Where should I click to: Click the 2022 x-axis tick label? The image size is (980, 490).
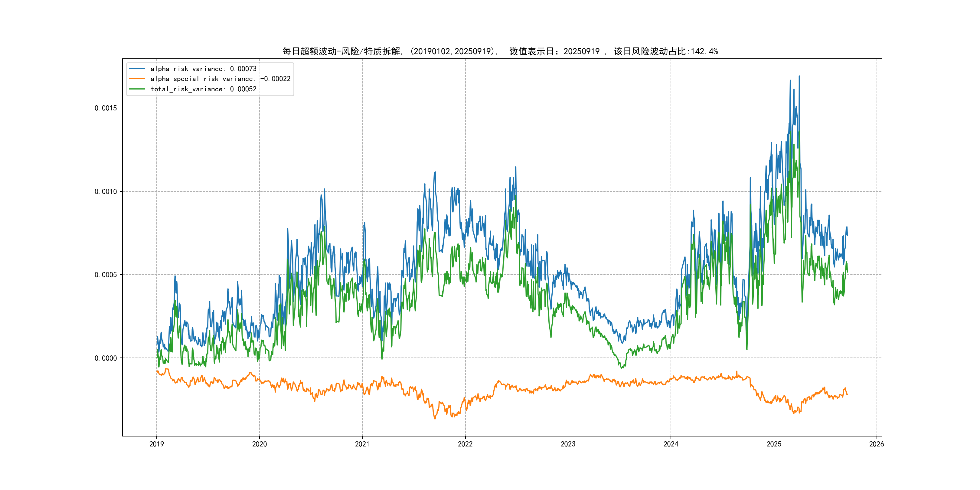click(465, 444)
